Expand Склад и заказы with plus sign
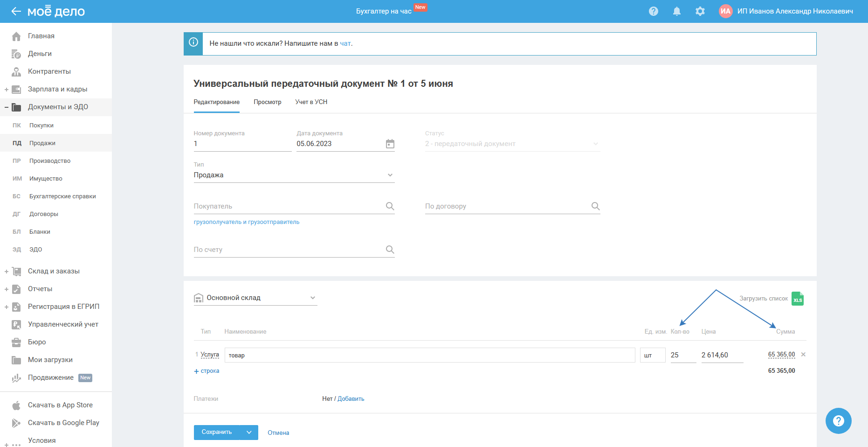 click(7, 272)
